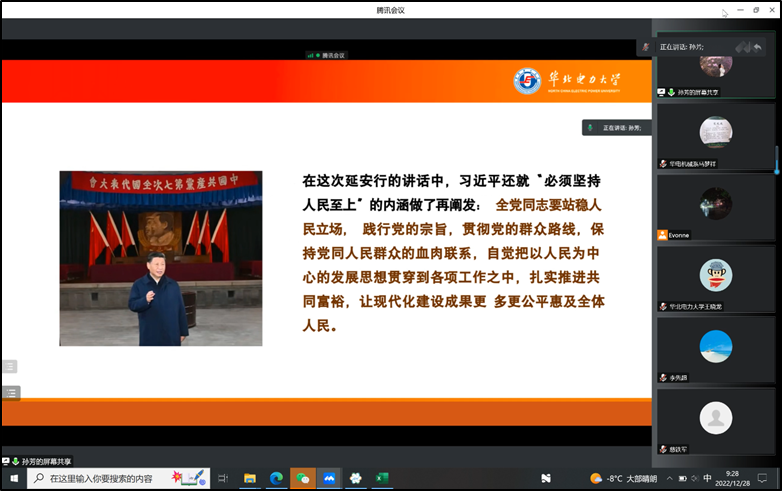This screenshot has width=782, height=491.
Task: Select the participant tile with the default gray avatar
Action: [716, 422]
